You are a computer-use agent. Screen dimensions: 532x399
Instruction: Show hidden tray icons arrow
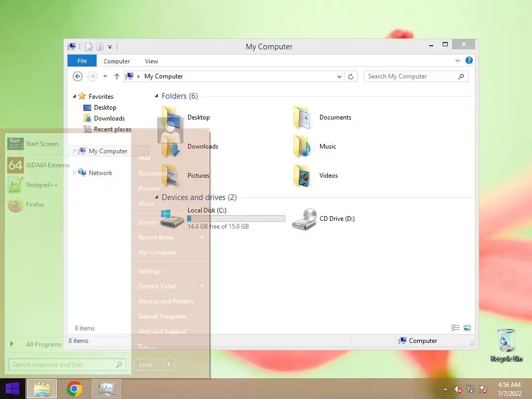coord(445,389)
